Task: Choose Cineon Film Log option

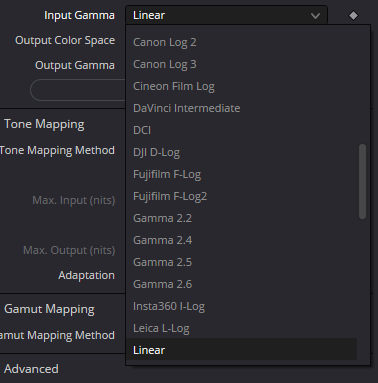Action: point(241,86)
